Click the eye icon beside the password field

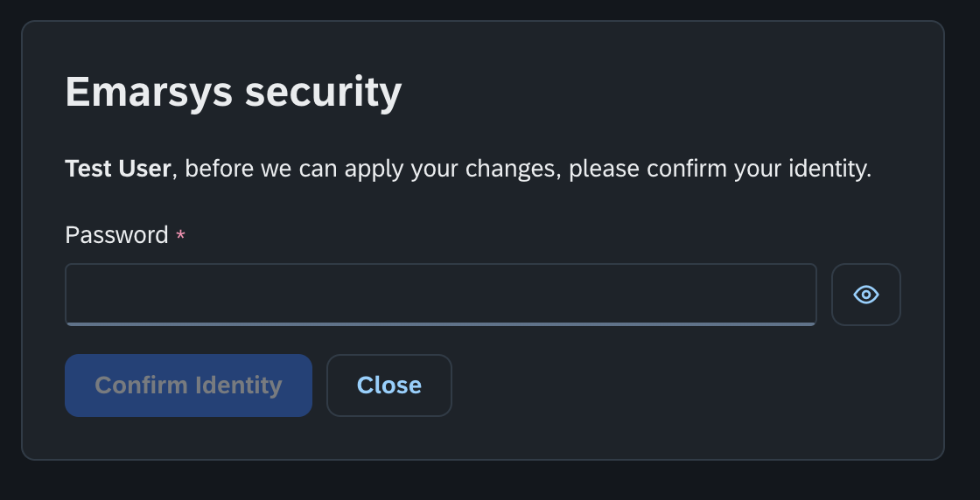tap(865, 295)
